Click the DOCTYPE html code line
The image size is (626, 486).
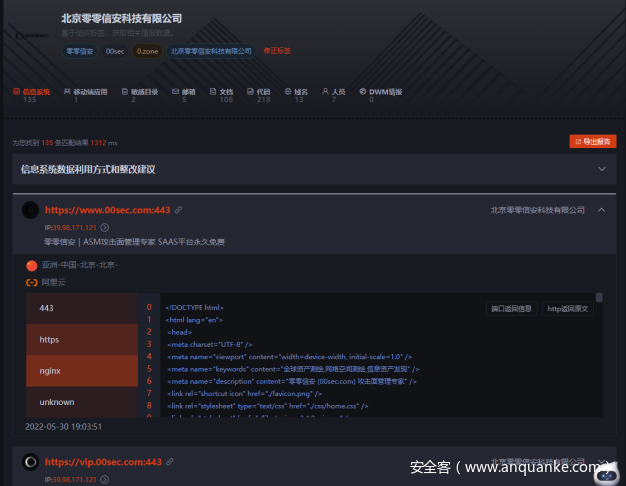[x=194, y=307]
